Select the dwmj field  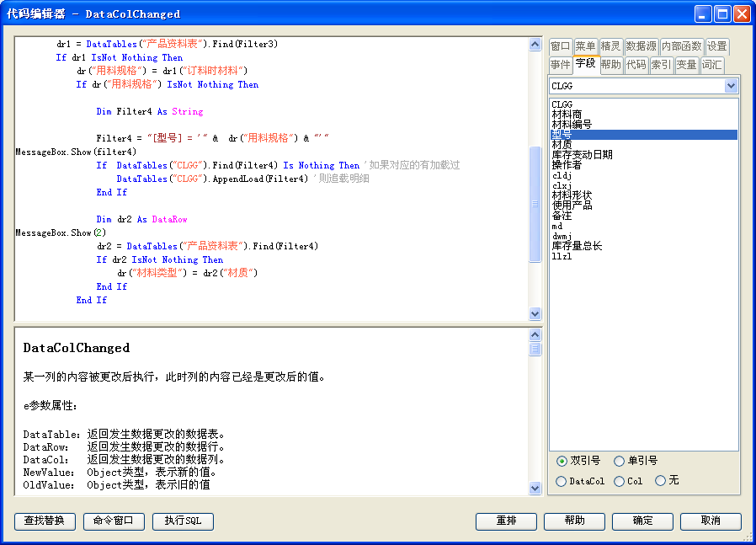click(x=644, y=236)
